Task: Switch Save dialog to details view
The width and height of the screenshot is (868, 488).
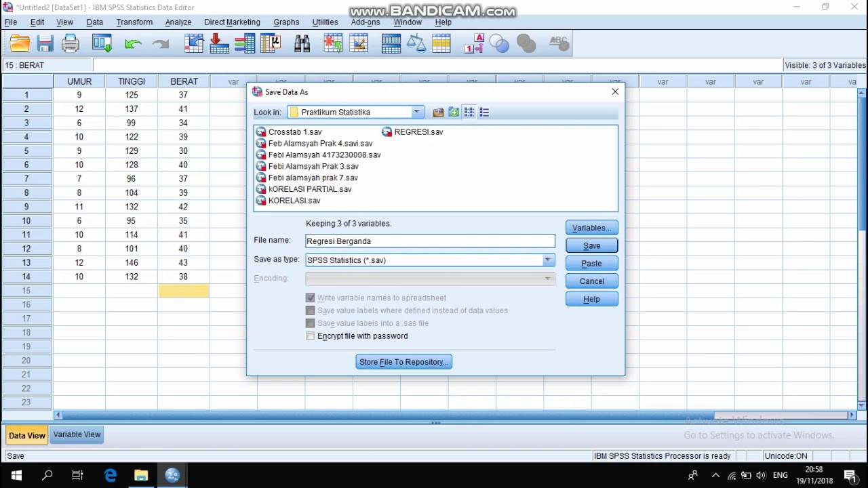Action: [484, 113]
